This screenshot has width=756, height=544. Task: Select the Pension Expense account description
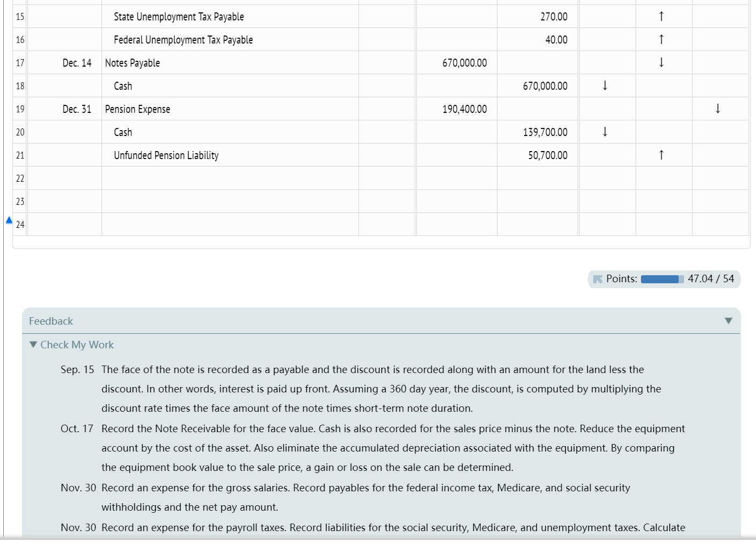coord(137,109)
